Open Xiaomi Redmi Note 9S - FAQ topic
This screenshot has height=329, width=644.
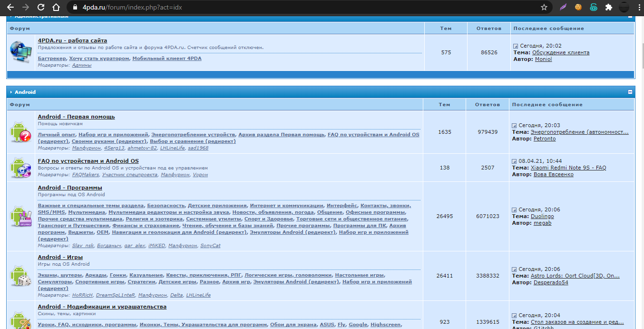coord(568,168)
